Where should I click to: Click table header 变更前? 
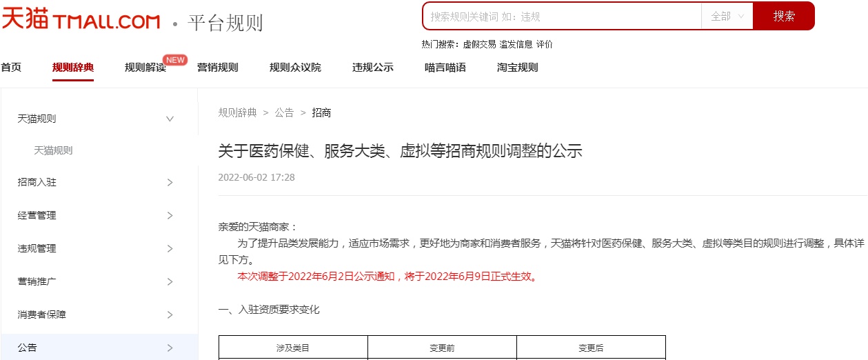442,348
